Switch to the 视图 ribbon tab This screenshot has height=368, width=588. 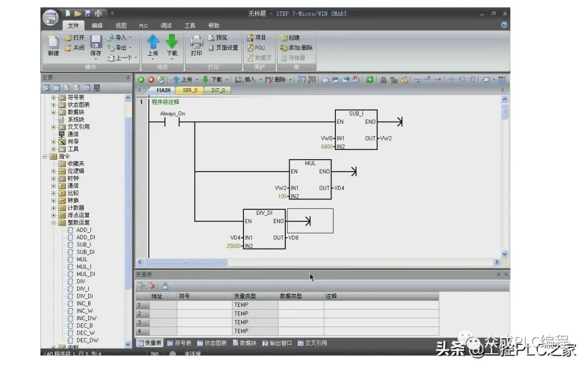(121, 25)
